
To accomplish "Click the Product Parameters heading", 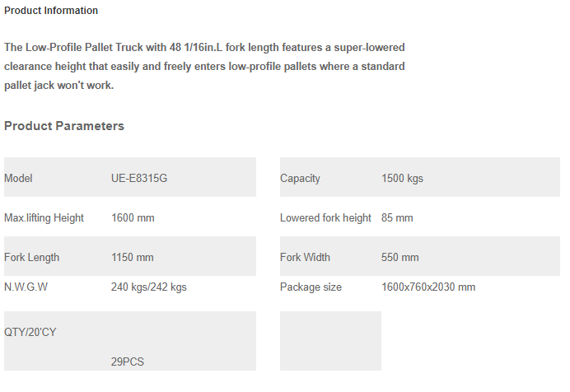I will (64, 126).
